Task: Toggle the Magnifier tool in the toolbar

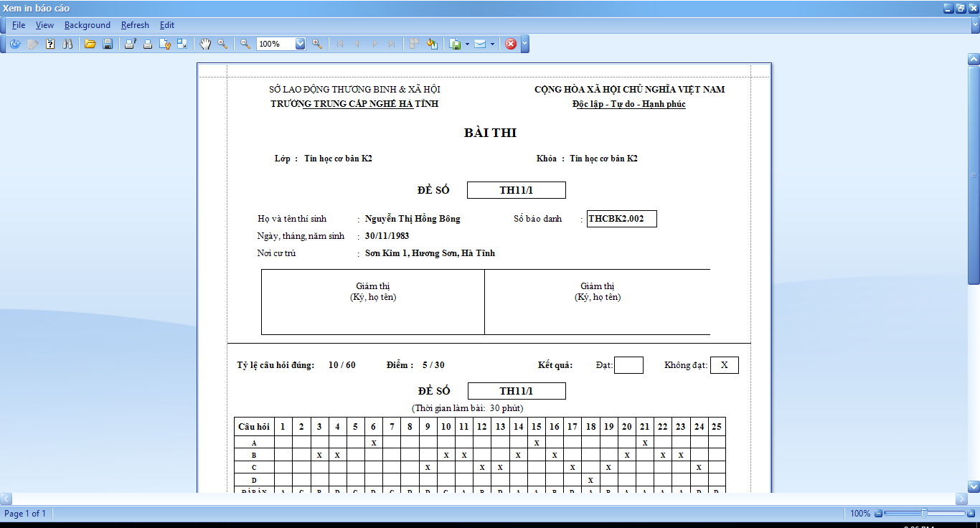Action: 222,44
